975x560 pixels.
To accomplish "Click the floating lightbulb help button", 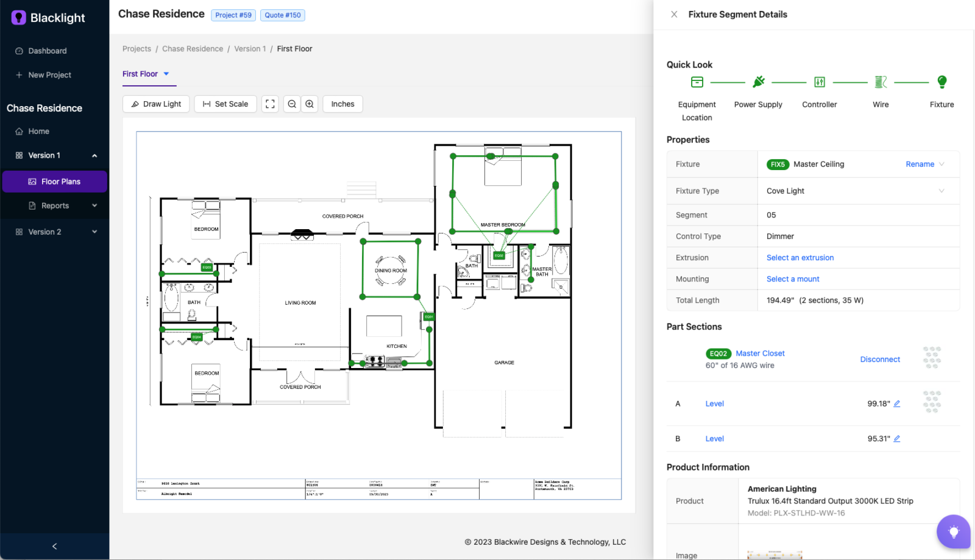I will [954, 532].
